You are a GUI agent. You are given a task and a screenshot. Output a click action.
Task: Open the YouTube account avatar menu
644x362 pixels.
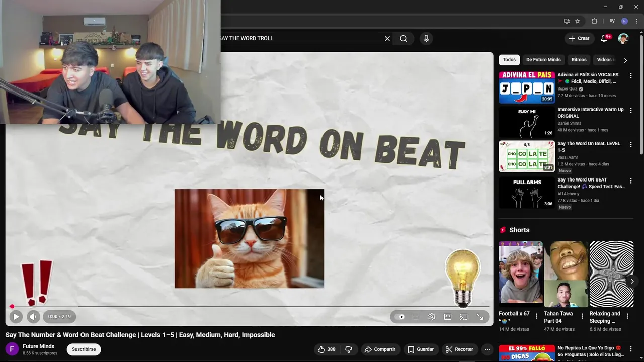623,38
